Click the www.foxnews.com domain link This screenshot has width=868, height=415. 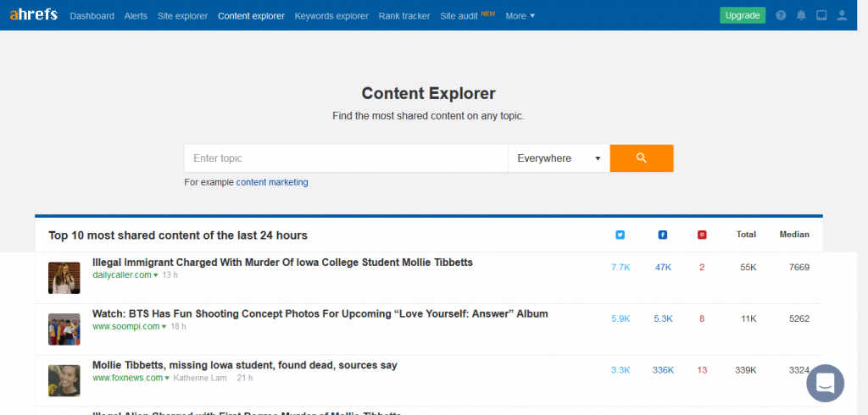(x=128, y=378)
